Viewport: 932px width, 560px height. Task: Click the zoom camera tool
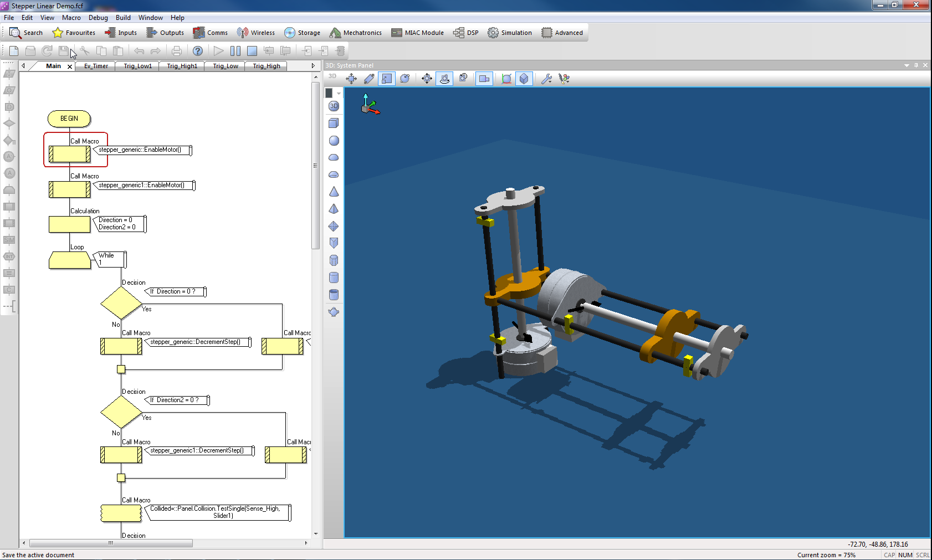[x=463, y=79]
